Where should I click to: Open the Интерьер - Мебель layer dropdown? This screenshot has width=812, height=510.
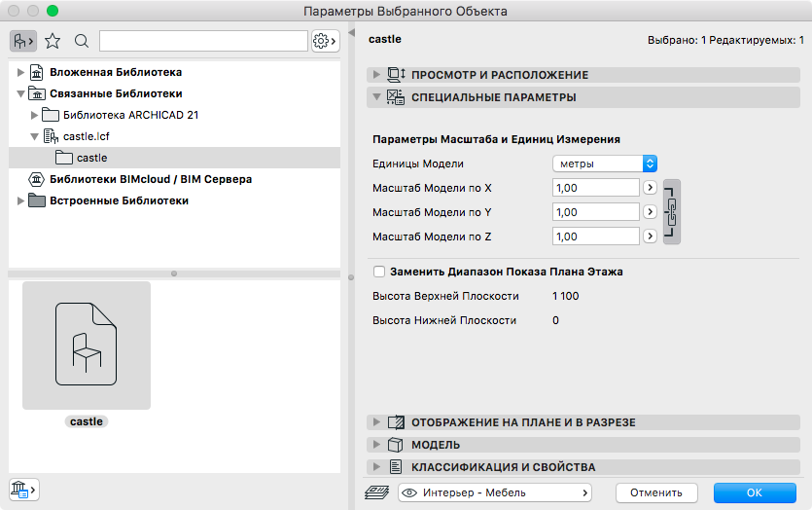(x=495, y=492)
